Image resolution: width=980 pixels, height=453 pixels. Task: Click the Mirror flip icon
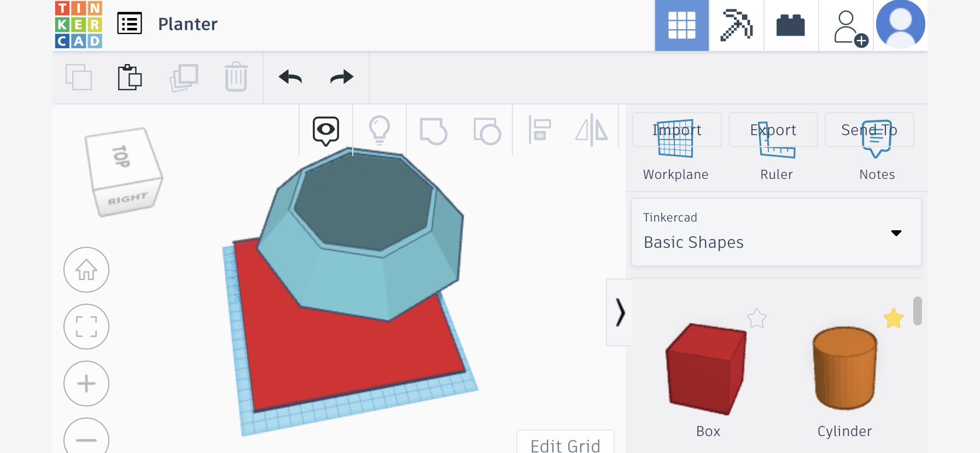(x=592, y=130)
